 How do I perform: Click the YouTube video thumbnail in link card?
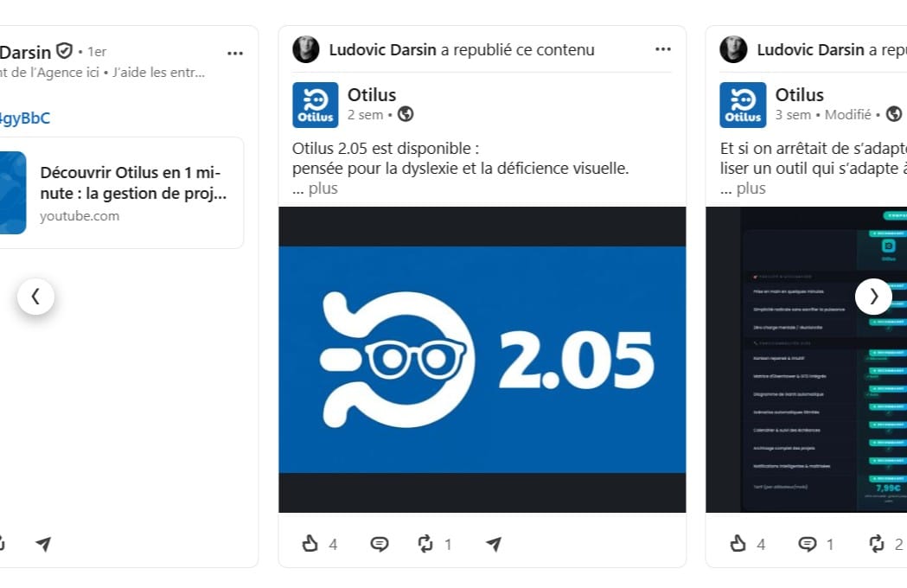coord(13,193)
